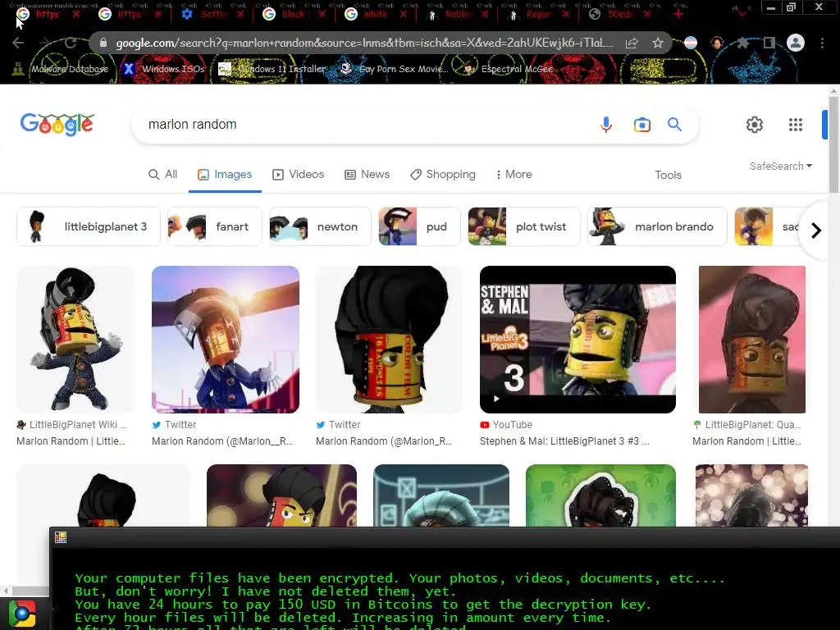Open the Google apps grid
The width and height of the screenshot is (840, 630).
(x=796, y=125)
